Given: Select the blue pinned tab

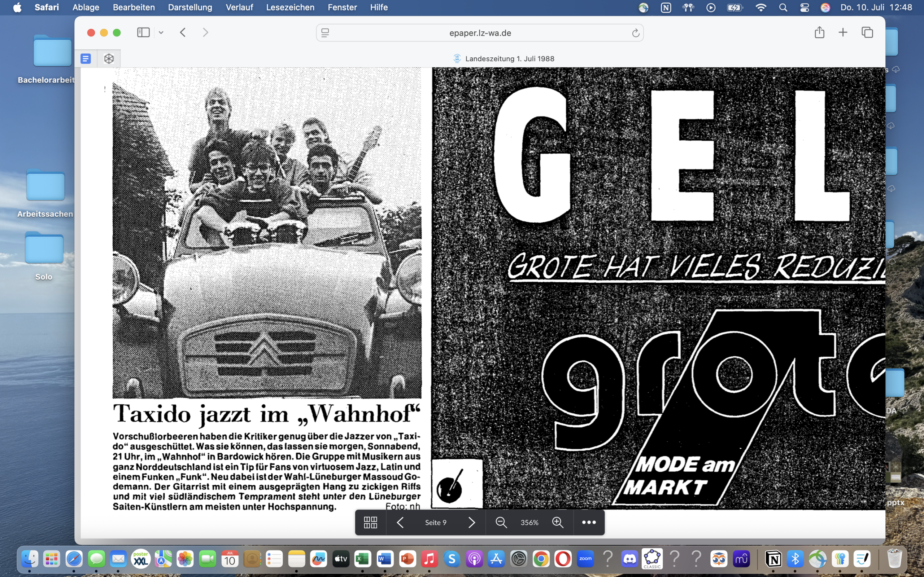Looking at the screenshot, I should click(86, 58).
